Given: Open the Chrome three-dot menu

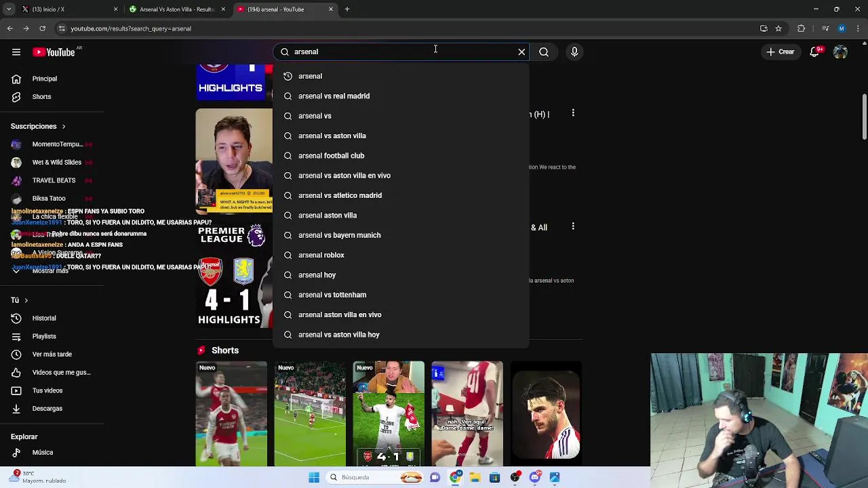Looking at the screenshot, I should tap(859, 28).
